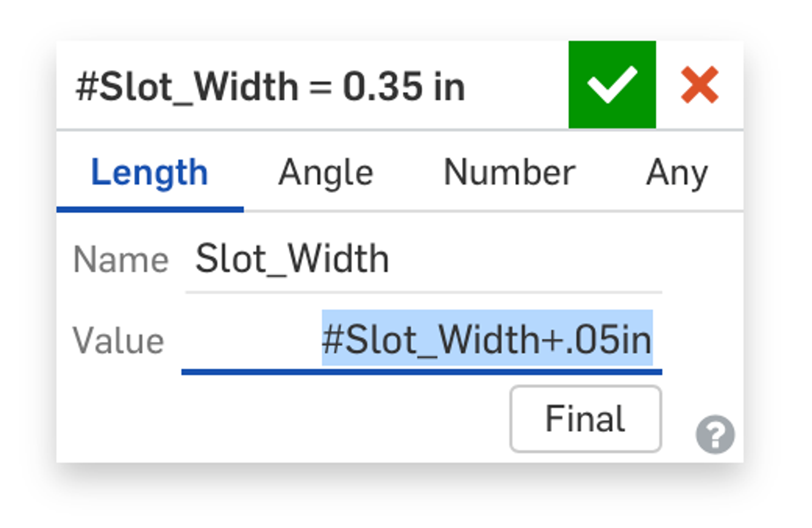The width and height of the screenshot is (812, 528).
Task: Click the Name label text
Action: click(x=120, y=260)
